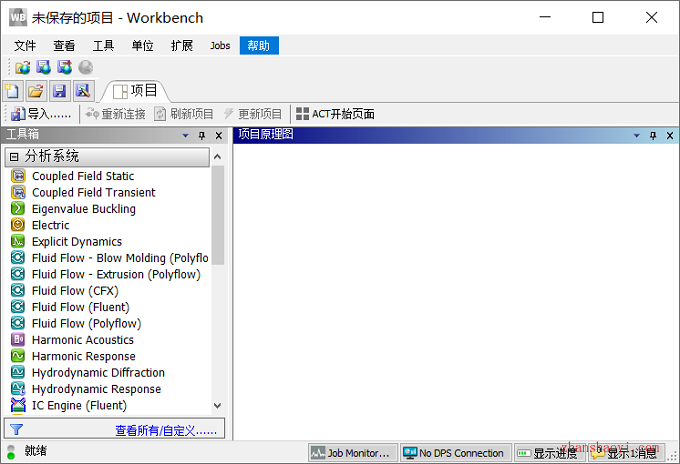The image size is (680, 464).
Task: Click the toolbox scrollbar down arrow
Action: (218, 405)
